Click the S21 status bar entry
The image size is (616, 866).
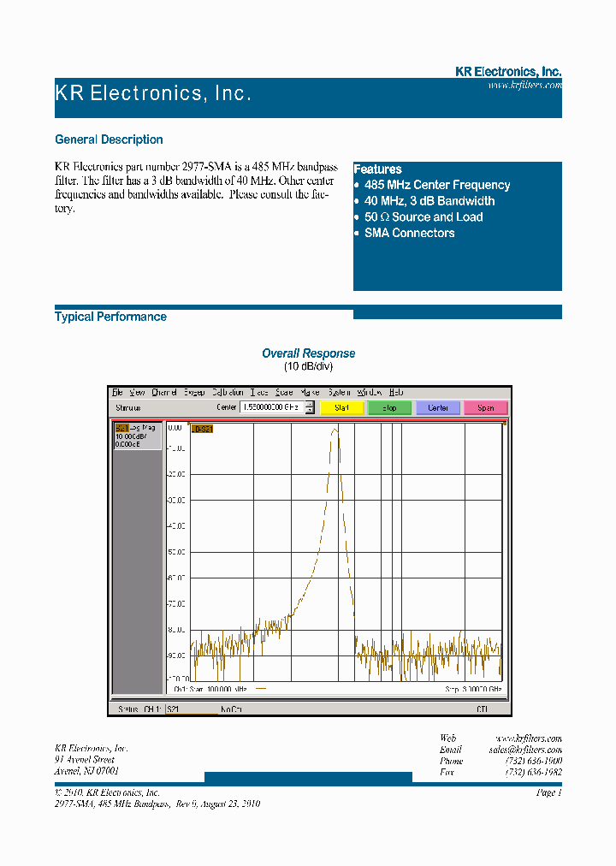click(191, 709)
